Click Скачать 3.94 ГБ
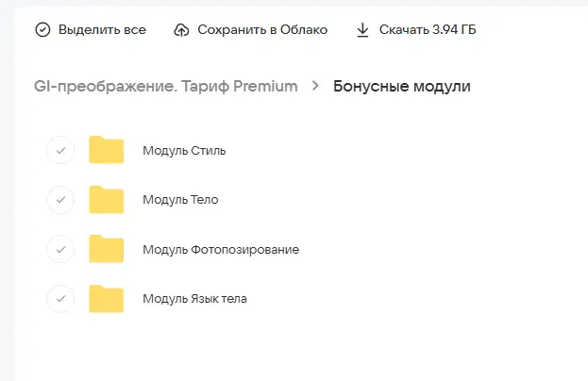The height and width of the screenshot is (381, 588). pos(428,30)
